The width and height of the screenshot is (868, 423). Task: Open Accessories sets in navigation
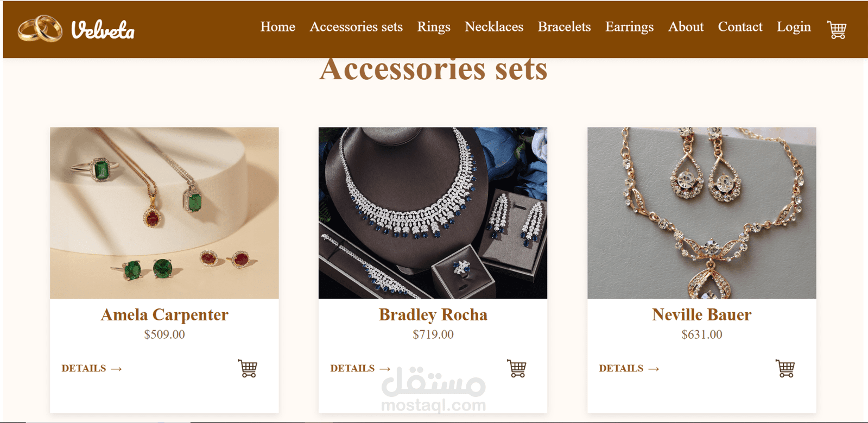point(356,27)
